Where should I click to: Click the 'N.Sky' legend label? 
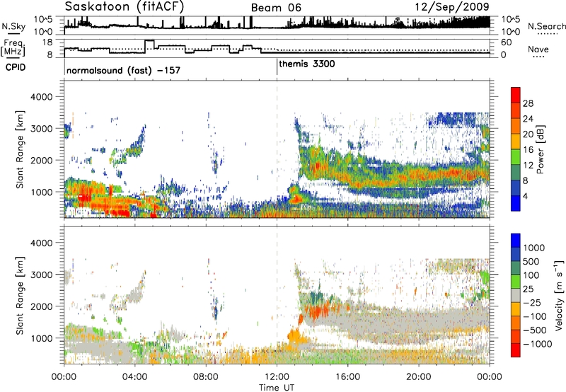[13, 26]
